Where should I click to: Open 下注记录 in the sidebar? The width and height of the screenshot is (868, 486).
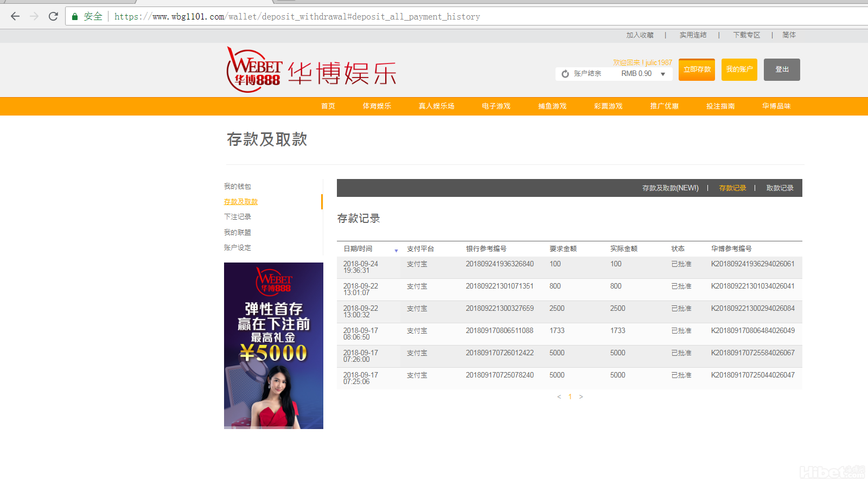[x=238, y=217]
